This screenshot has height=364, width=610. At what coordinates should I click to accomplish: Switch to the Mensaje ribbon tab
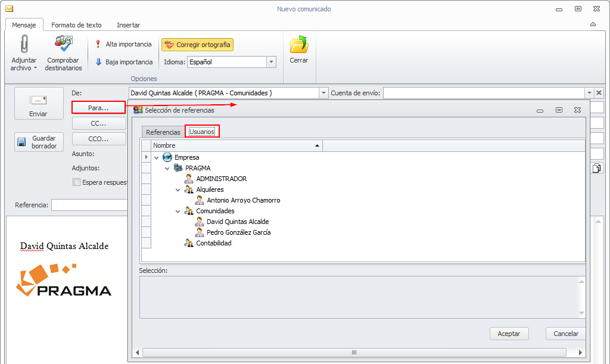click(x=24, y=25)
